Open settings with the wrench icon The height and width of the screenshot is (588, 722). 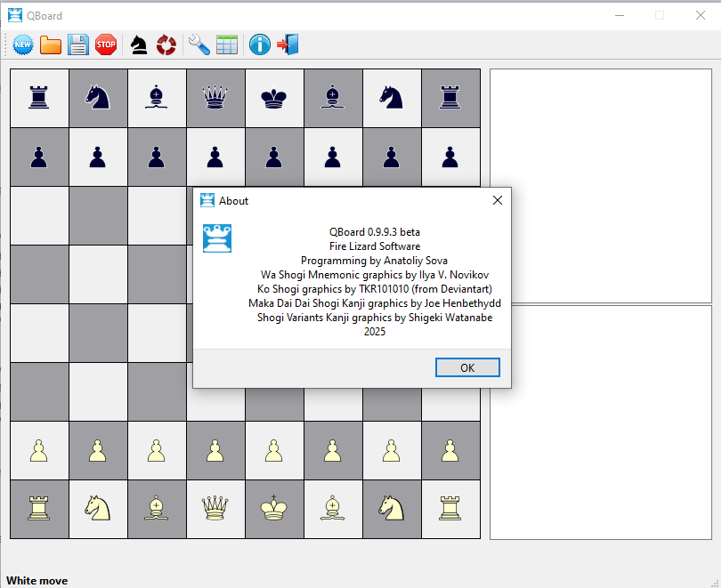pos(199,44)
